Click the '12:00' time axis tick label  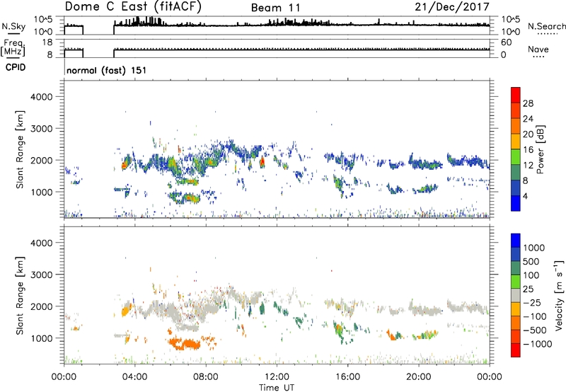click(277, 377)
